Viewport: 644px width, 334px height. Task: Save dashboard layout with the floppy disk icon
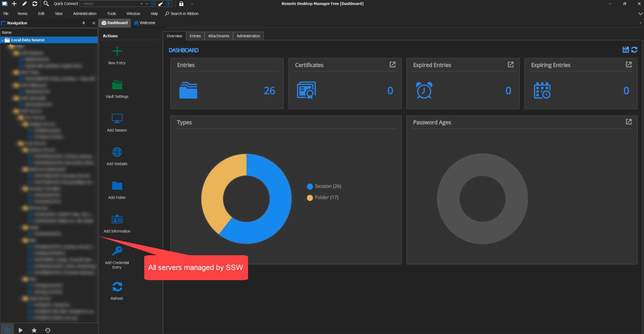tap(625, 50)
